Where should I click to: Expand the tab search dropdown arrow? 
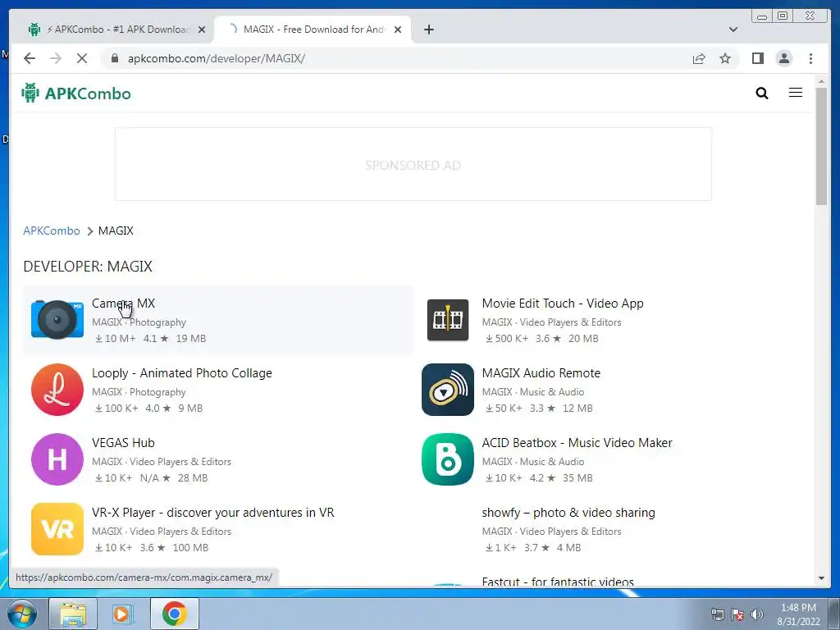tap(733, 30)
